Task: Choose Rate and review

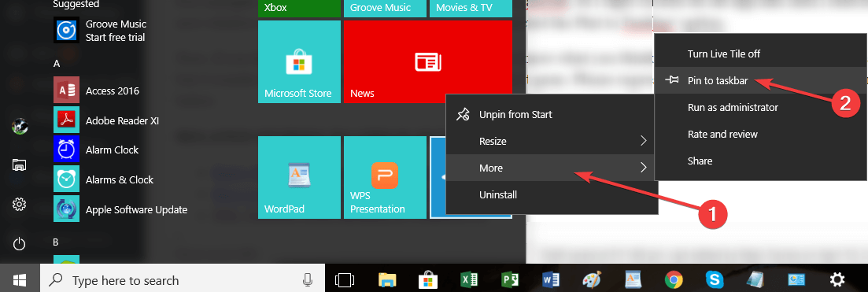Action: pos(761,134)
